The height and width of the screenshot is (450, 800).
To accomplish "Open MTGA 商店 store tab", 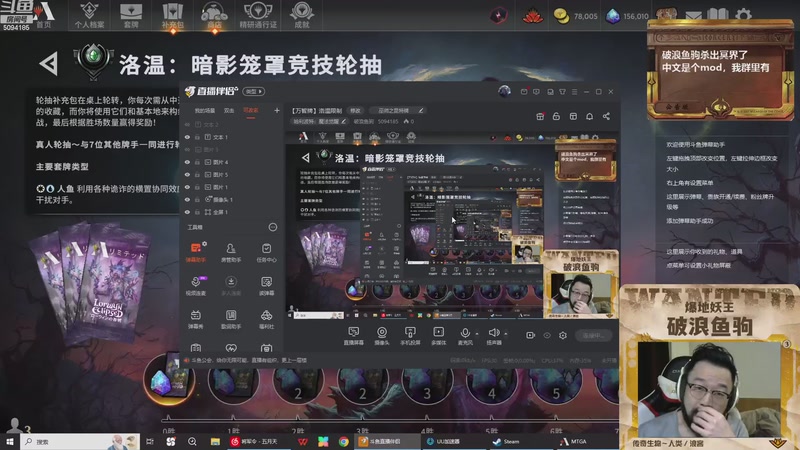I will [214, 15].
